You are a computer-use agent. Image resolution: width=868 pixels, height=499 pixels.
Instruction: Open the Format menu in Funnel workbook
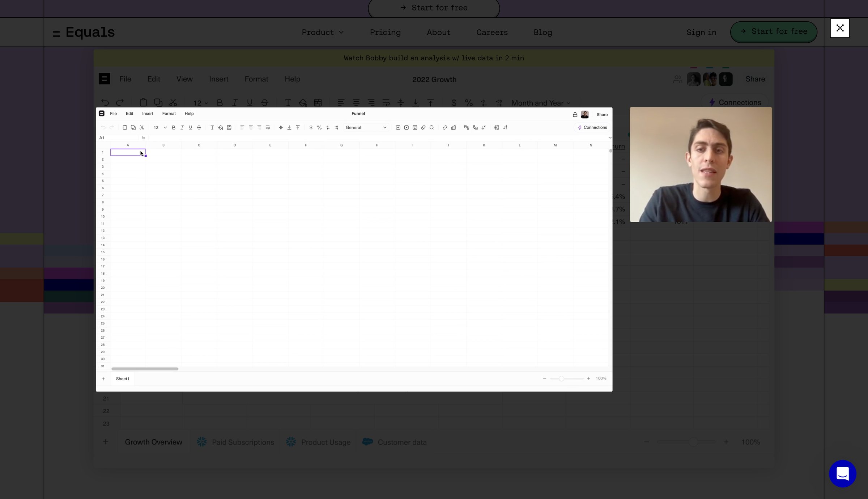[169, 114]
